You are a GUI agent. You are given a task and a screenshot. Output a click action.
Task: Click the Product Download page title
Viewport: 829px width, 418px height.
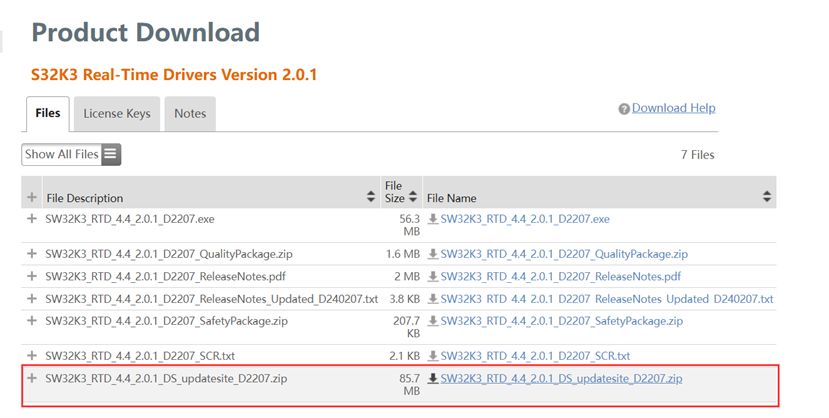click(x=145, y=32)
